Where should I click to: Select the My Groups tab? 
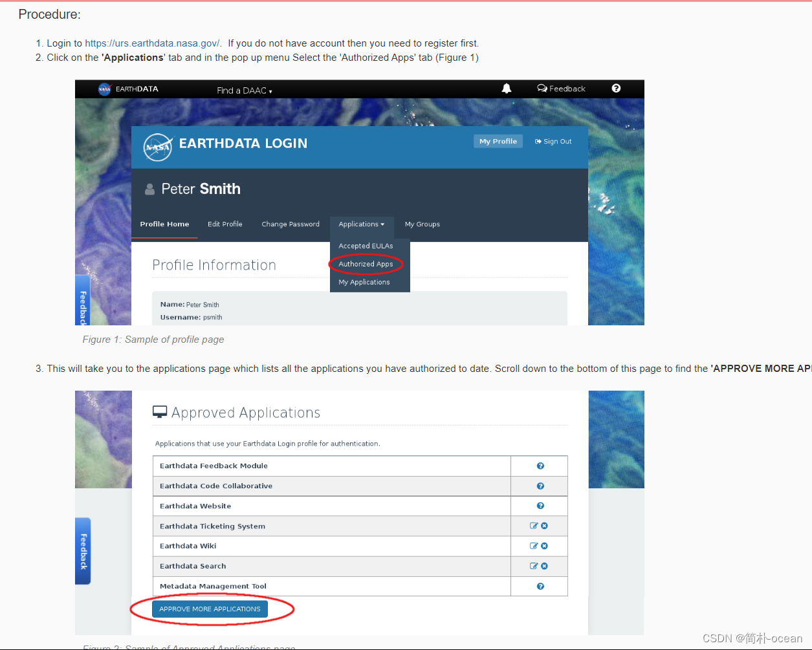(422, 224)
